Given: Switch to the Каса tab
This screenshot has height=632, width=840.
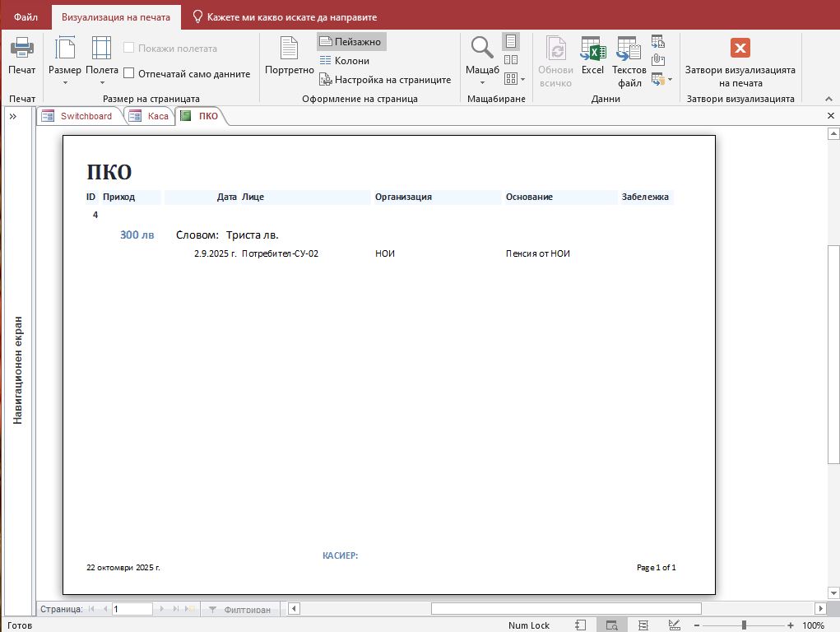Looking at the screenshot, I should point(150,116).
